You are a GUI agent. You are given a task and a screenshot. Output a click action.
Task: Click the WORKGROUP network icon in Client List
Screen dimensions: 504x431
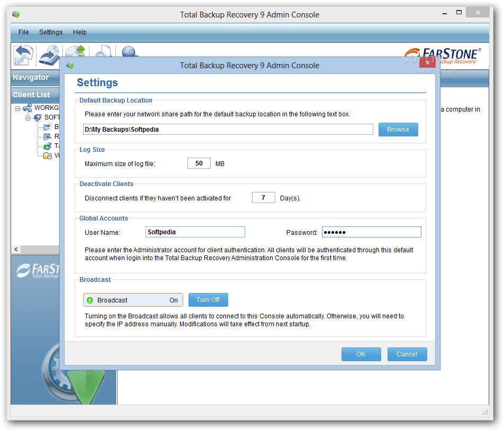(28, 108)
